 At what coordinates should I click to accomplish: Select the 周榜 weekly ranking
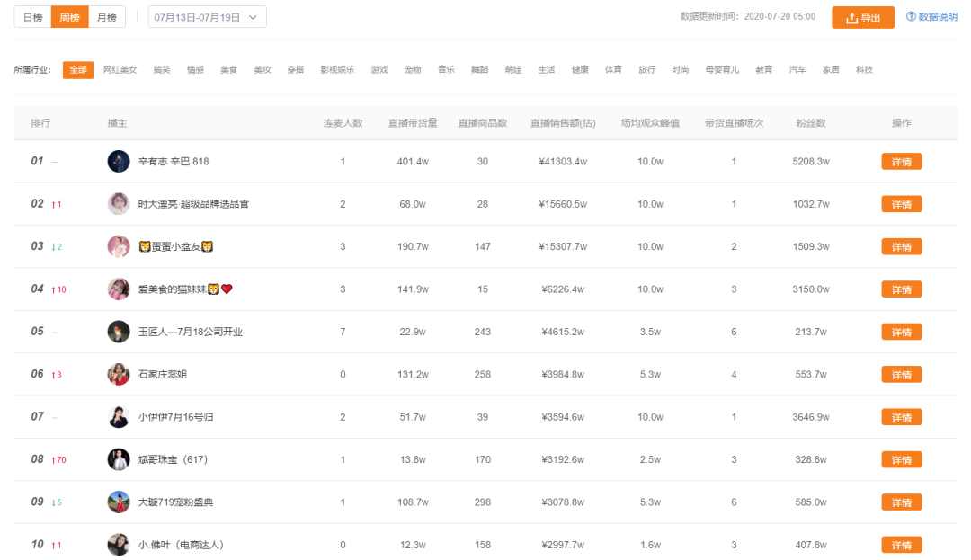coord(69,17)
